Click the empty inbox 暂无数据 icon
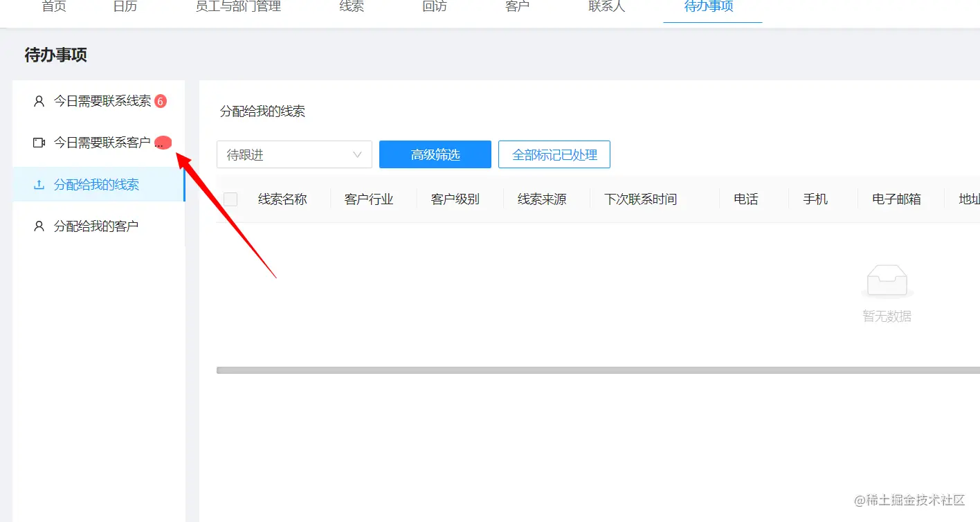Image resolution: width=980 pixels, height=522 pixels. pyautogui.click(x=887, y=282)
